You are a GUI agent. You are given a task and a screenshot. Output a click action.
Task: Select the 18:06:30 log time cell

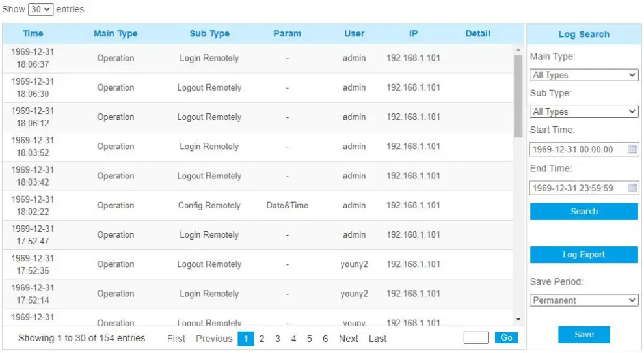pyautogui.click(x=33, y=88)
